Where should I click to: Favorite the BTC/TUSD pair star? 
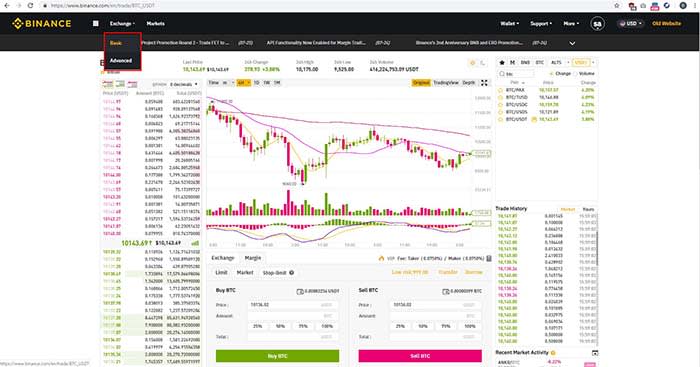pos(500,97)
